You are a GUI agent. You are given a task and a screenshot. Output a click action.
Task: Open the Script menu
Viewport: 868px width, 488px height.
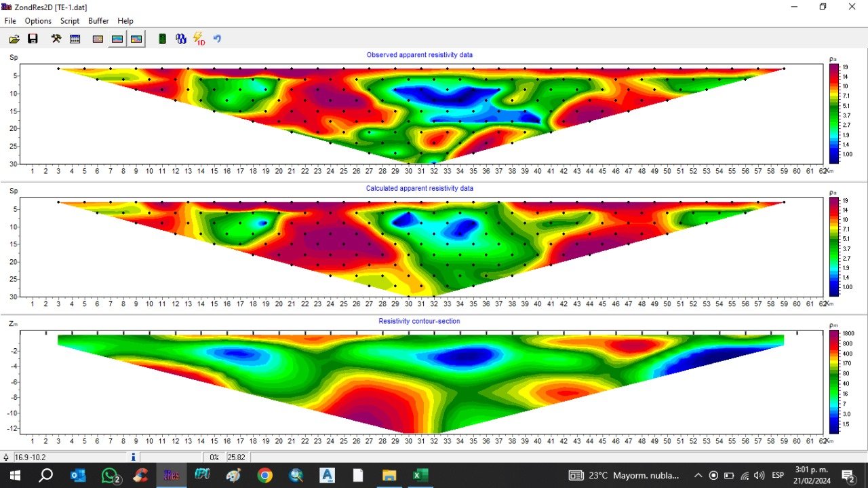click(70, 21)
